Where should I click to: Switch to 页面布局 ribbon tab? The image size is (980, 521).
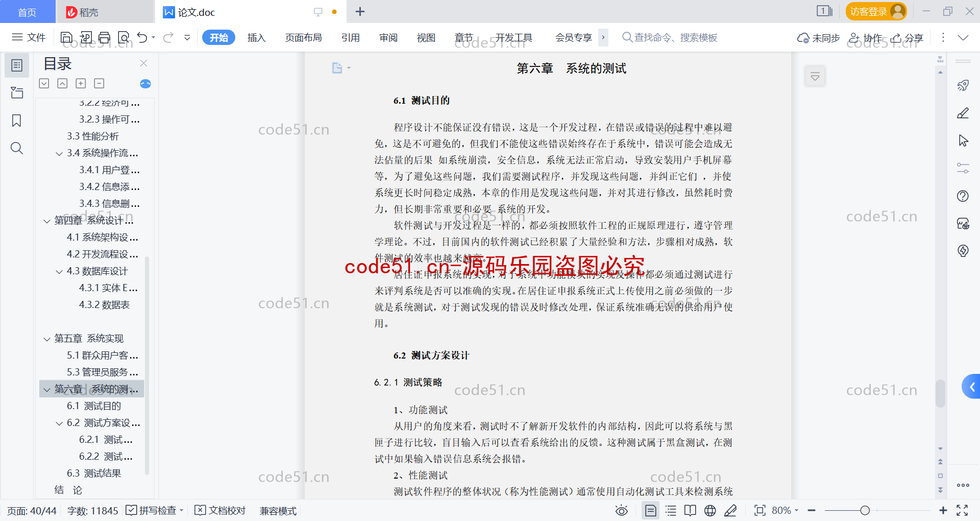click(x=303, y=37)
